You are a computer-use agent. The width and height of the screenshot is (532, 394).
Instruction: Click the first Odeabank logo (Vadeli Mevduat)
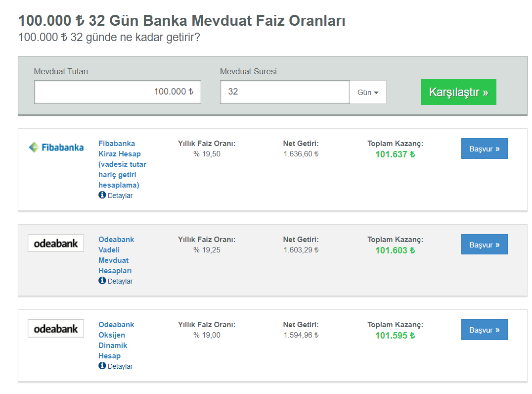(56, 243)
